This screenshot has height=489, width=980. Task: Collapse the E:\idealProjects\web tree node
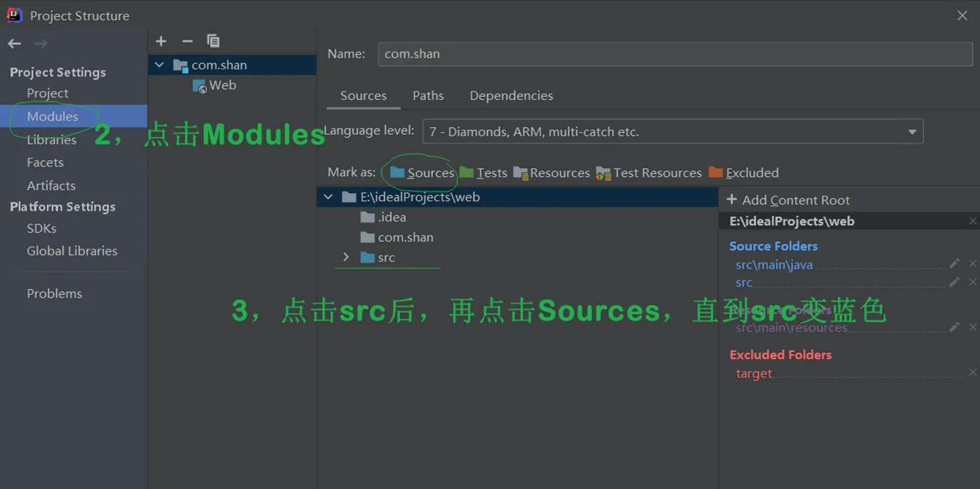pos(328,197)
